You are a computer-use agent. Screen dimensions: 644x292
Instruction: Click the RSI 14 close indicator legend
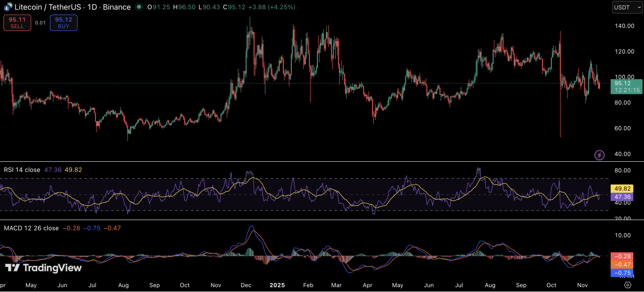[22, 170]
